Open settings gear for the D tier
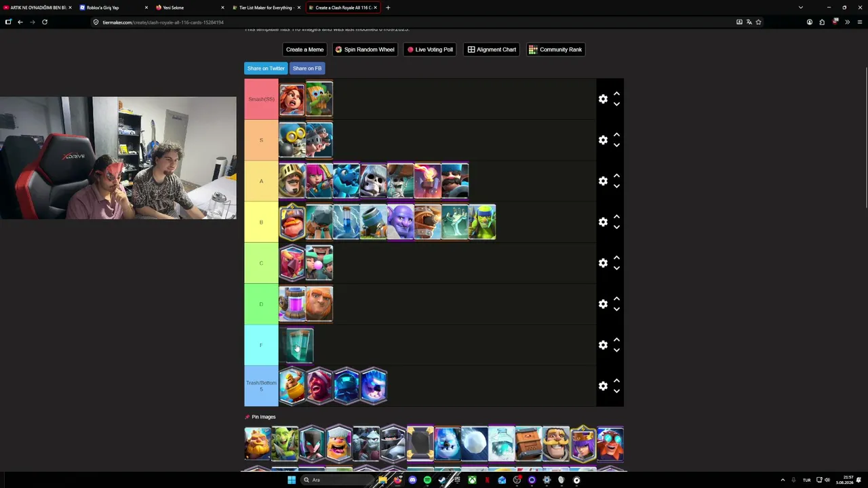Image resolution: width=868 pixels, height=488 pixels. point(603,304)
